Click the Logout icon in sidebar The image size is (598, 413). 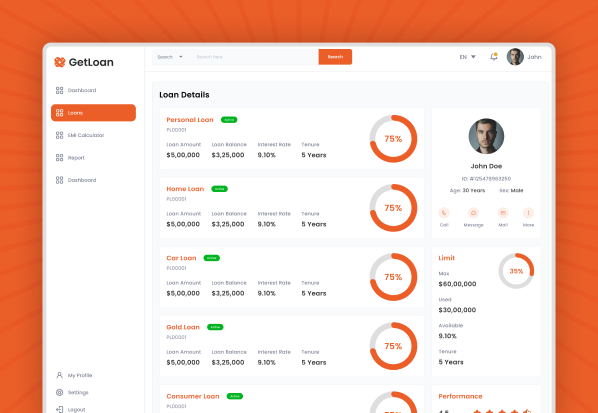(x=59, y=409)
